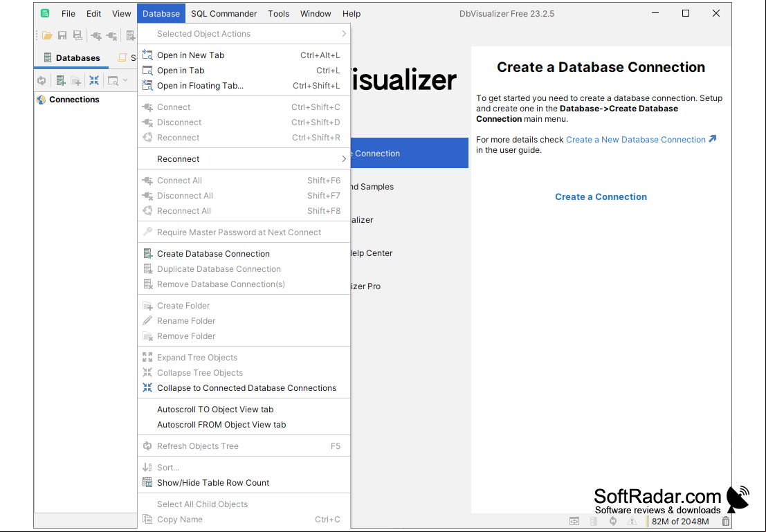Click the Rename Folder menu item

[244, 320]
